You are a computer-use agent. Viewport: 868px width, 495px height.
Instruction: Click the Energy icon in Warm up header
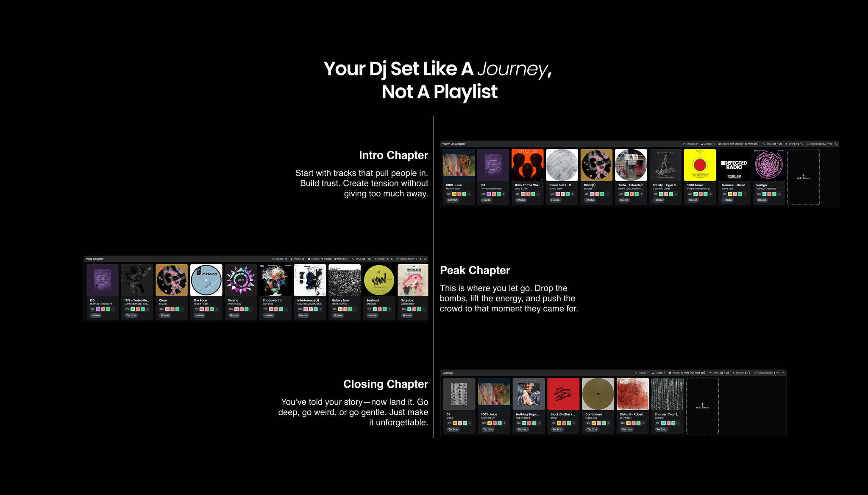click(x=787, y=144)
